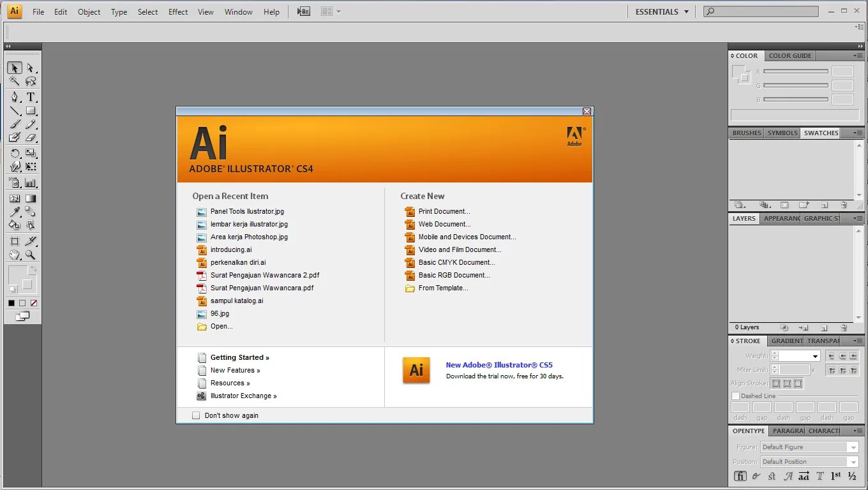Click the Change Screen Mode icon

(x=22, y=316)
